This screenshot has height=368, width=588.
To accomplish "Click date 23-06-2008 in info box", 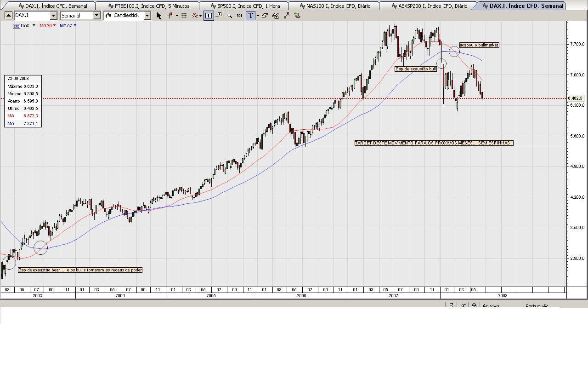I will click(18, 78).
